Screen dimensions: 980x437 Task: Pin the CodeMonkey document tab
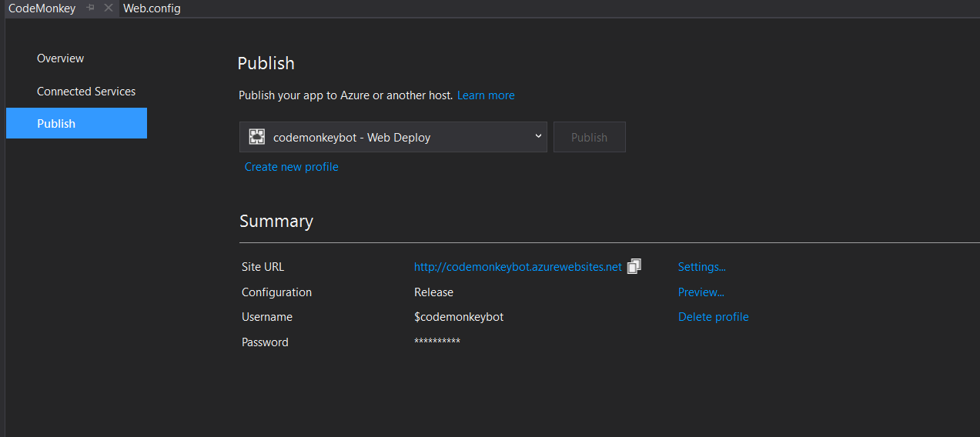tap(90, 8)
